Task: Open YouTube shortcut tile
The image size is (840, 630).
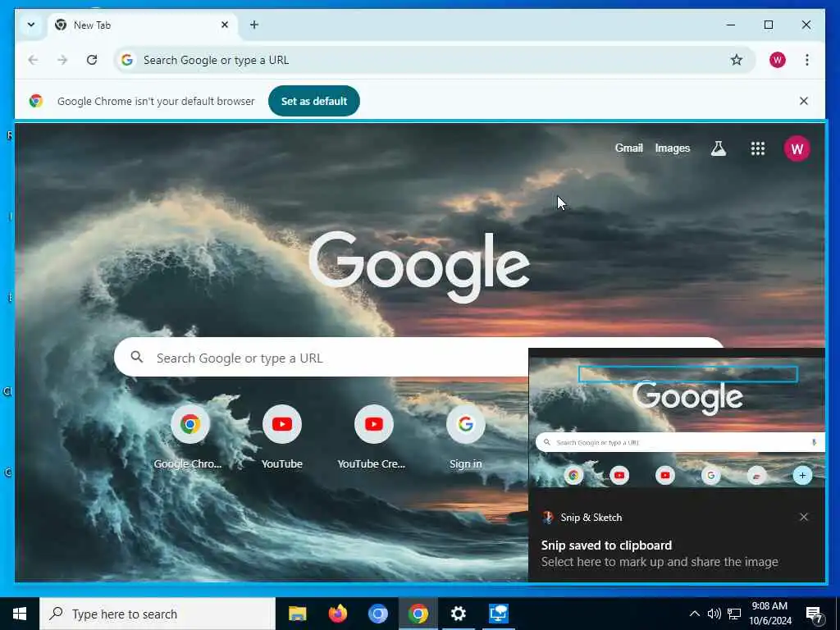Action: point(282,438)
